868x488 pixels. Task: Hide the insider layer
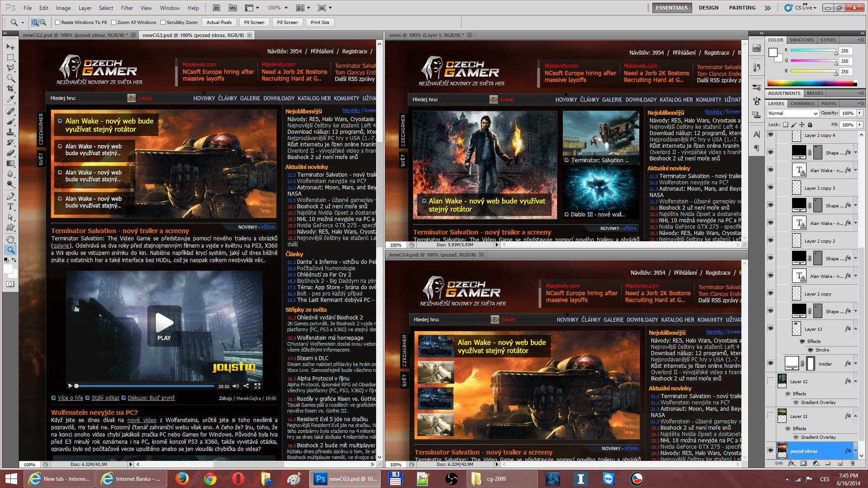[x=771, y=363]
